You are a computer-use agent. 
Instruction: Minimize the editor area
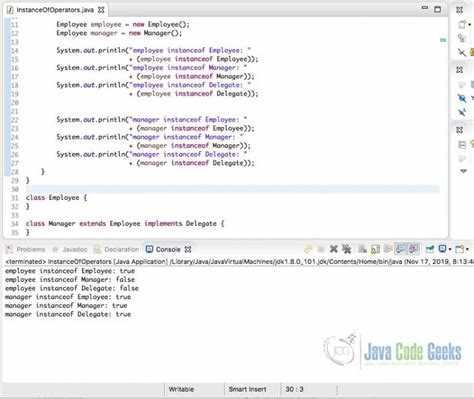[425, 8]
